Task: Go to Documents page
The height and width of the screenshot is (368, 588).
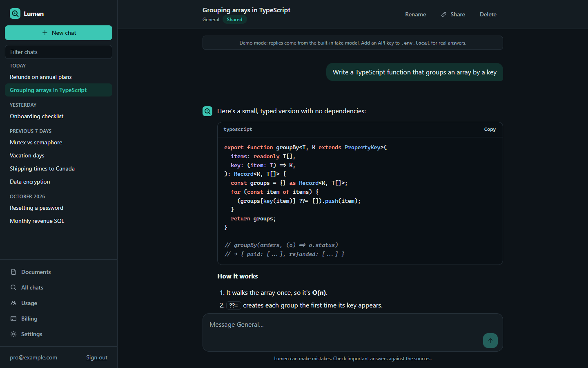Action: 58,272
